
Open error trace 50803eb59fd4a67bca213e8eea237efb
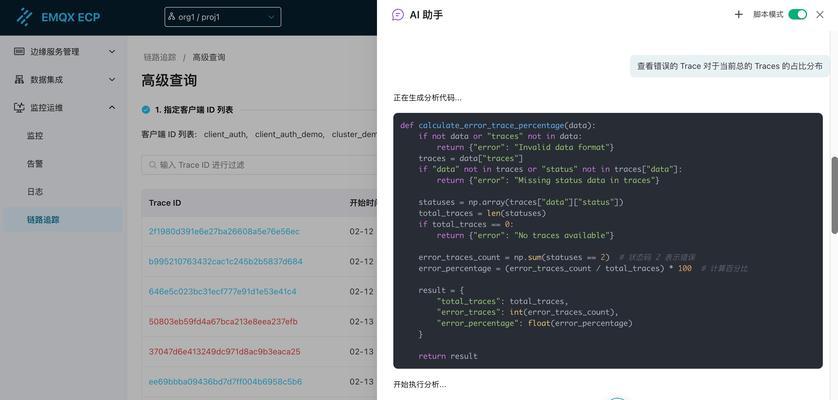[223, 321]
